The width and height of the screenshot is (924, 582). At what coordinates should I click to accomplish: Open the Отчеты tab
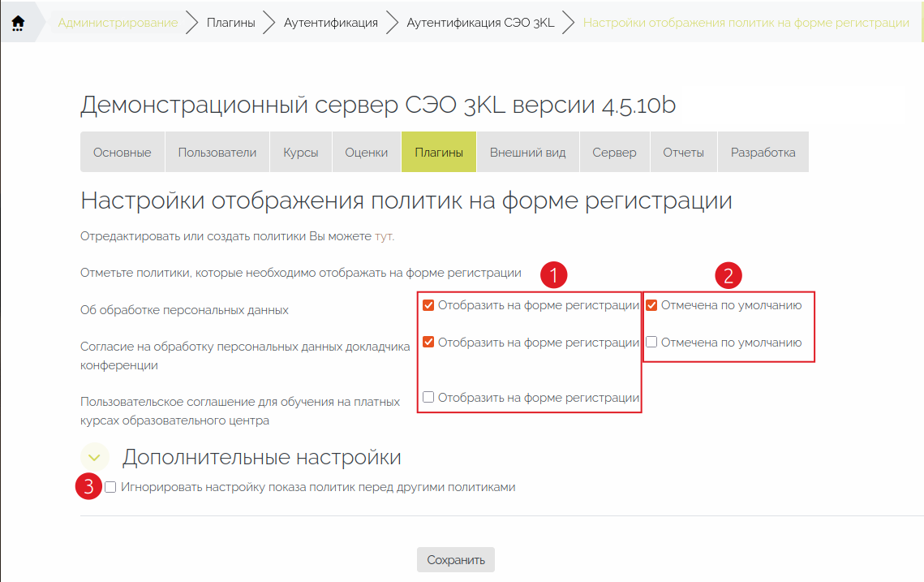(683, 153)
